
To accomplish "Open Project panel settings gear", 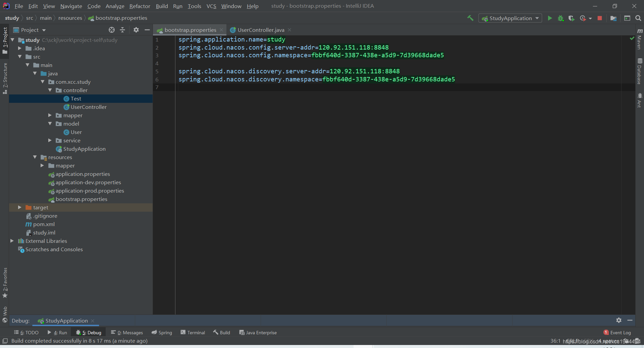I will point(136,30).
